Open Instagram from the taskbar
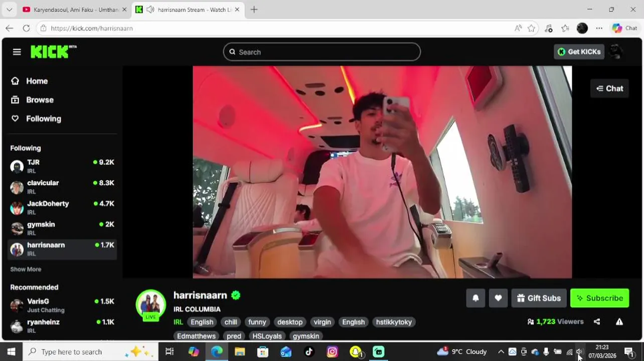This screenshot has height=361, width=644. click(332, 352)
